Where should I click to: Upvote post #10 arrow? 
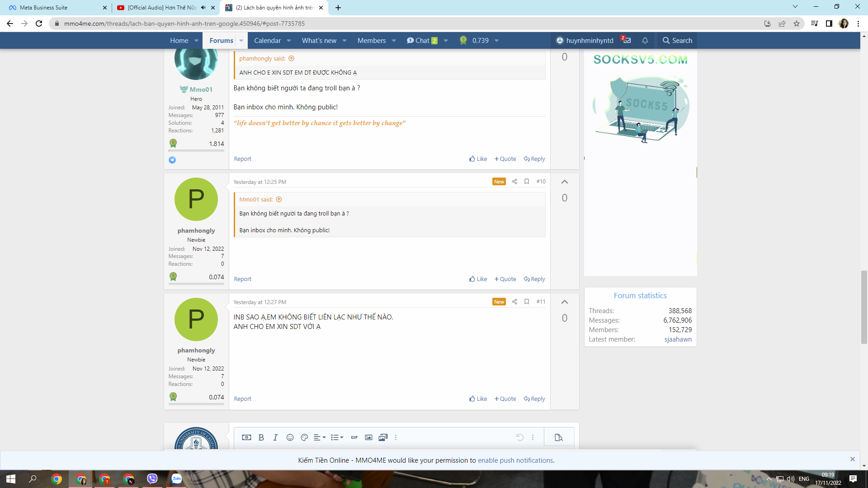(564, 182)
